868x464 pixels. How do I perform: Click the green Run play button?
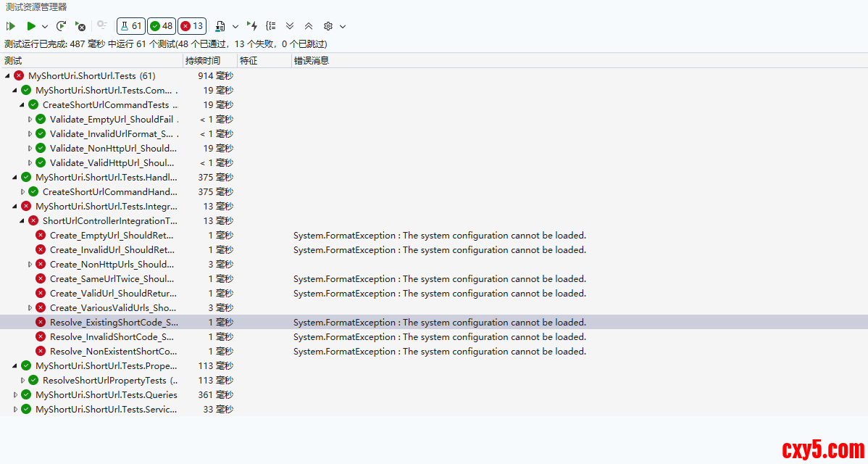pos(31,26)
